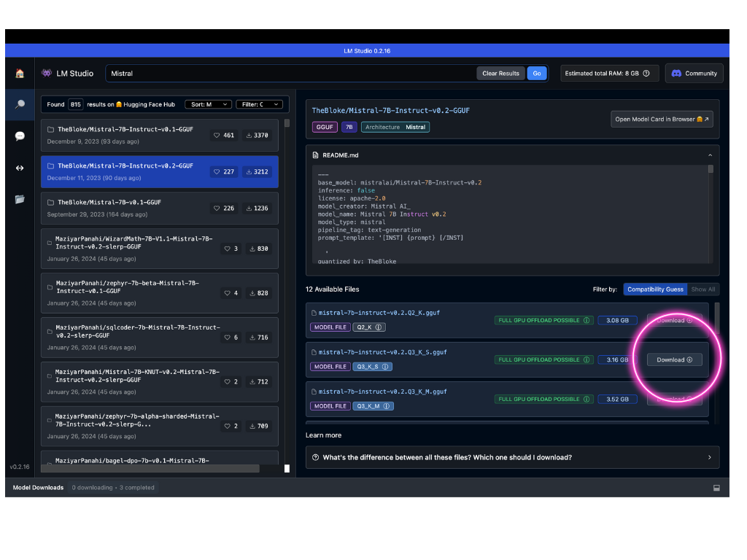Click v0.2.16 version label in sidebar

click(x=20, y=467)
